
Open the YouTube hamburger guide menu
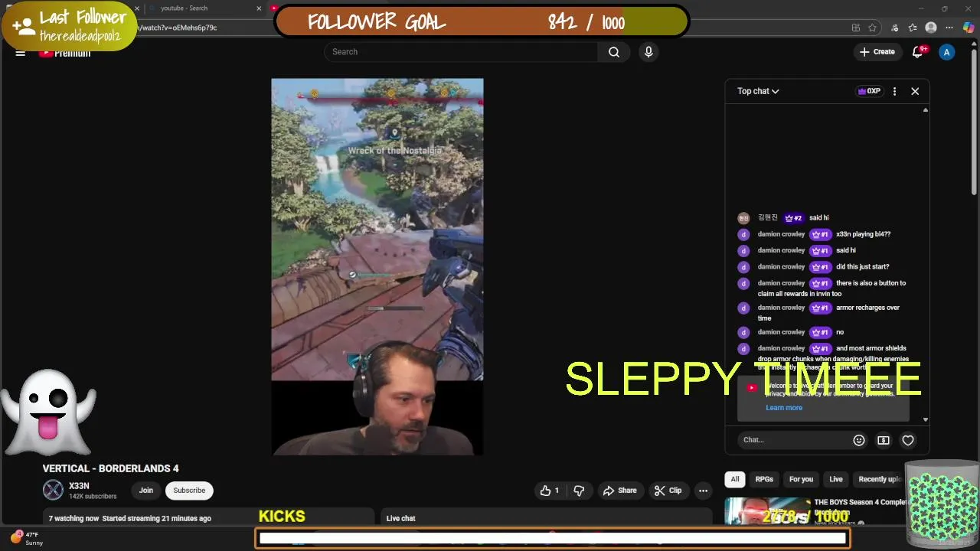(21, 53)
